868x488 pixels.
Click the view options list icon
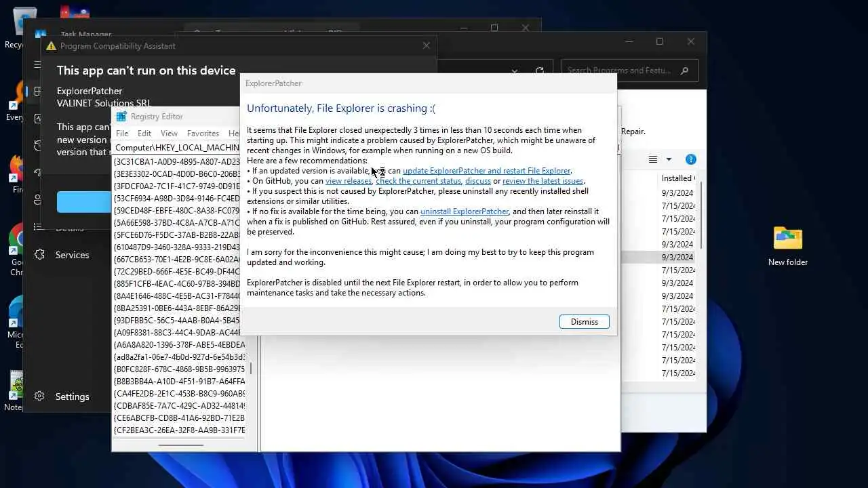pos(652,159)
